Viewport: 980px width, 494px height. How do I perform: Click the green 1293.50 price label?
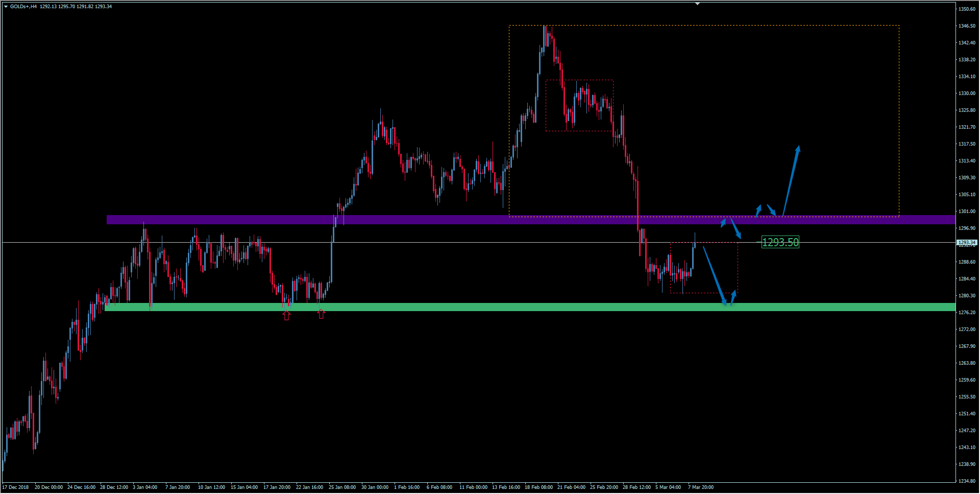point(780,242)
